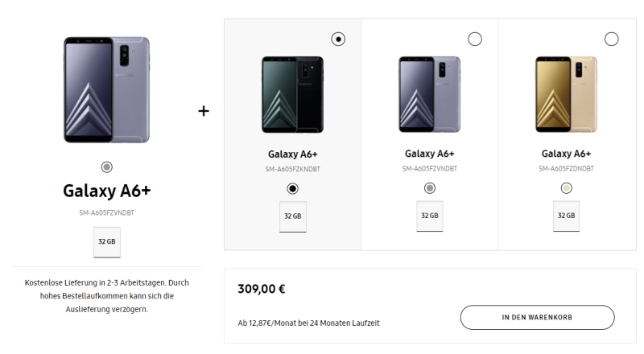Choose 32 GB storage for the black model

click(293, 216)
